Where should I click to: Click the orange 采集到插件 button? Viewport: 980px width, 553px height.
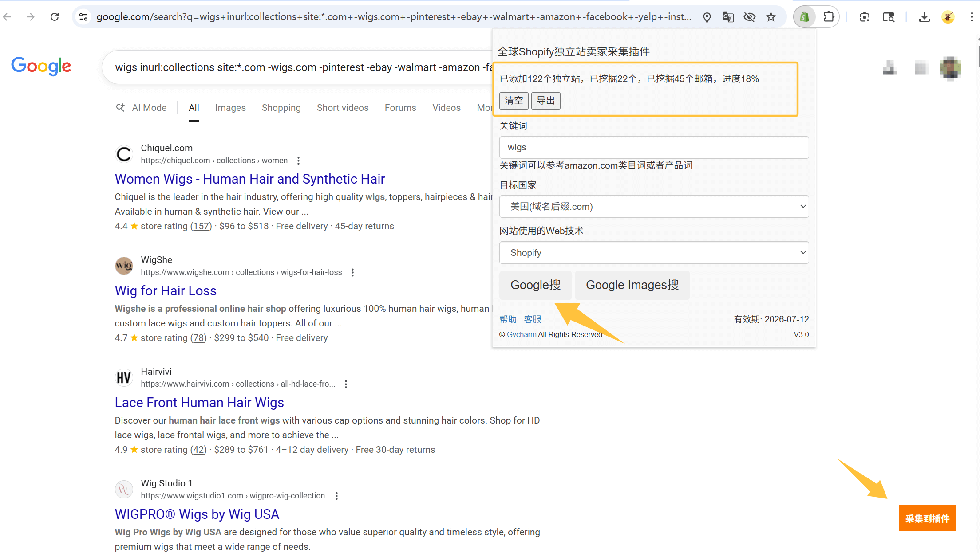pyautogui.click(x=927, y=518)
